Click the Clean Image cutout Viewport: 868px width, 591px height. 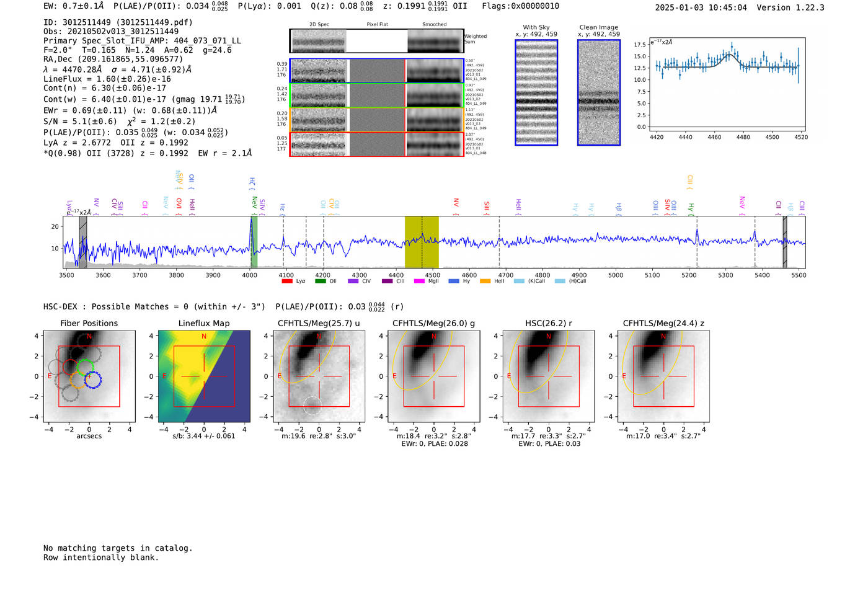(x=599, y=92)
